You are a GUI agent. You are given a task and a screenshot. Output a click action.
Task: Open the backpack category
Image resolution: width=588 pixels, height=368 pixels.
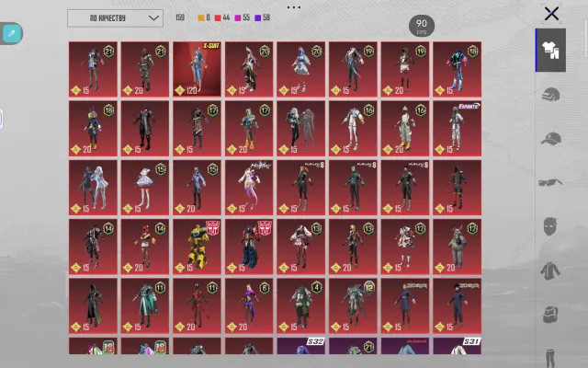click(550, 315)
